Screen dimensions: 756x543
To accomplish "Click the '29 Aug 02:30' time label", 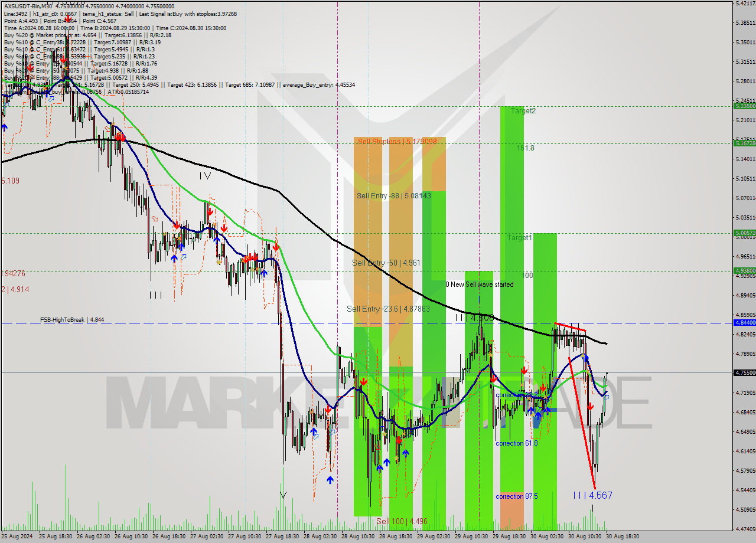I will (x=434, y=537).
